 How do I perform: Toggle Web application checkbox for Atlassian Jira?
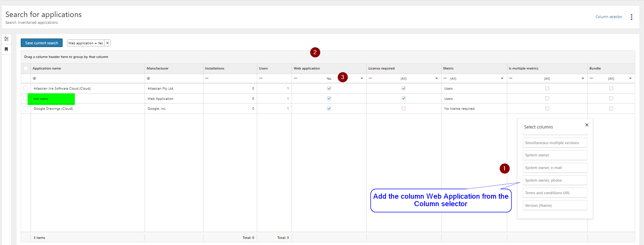point(329,88)
